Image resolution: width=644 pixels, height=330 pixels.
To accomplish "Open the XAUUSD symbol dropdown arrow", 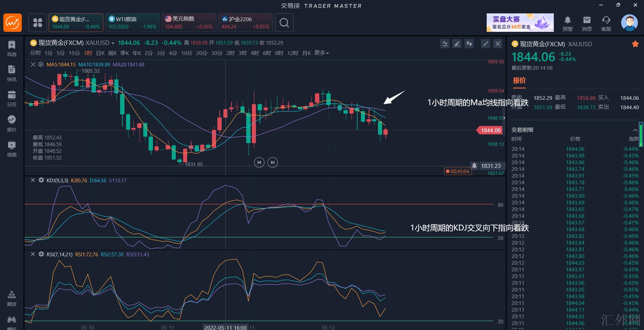I will point(113,43).
